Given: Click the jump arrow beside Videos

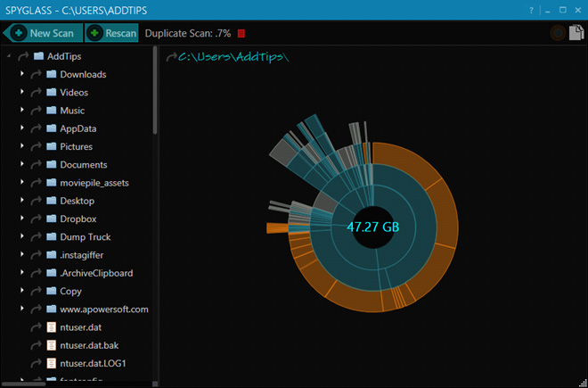Looking at the screenshot, I should pyautogui.click(x=36, y=93).
